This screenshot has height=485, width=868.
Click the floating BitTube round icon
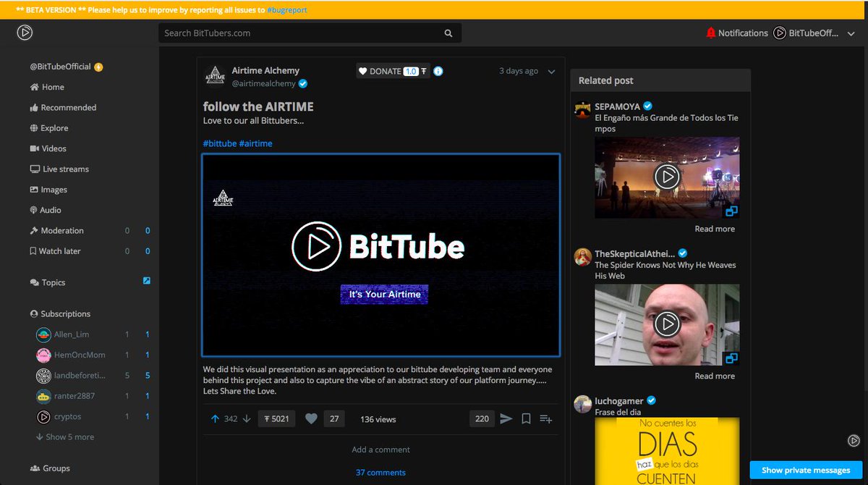click(854, 440)
